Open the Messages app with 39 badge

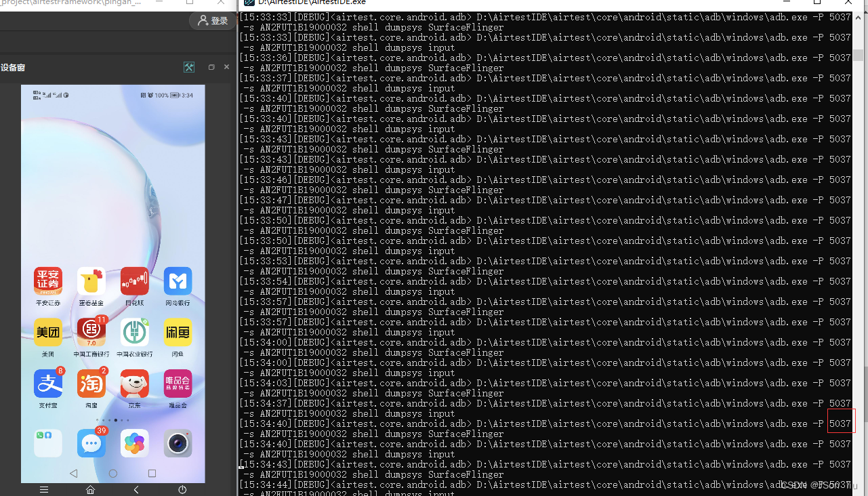[x=91, y=443]
